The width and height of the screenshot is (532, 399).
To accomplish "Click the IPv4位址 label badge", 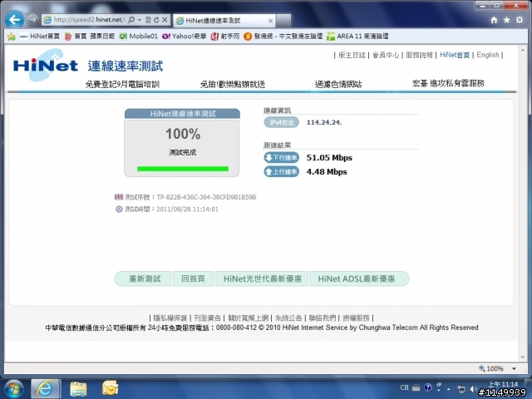I will [281, 122].
